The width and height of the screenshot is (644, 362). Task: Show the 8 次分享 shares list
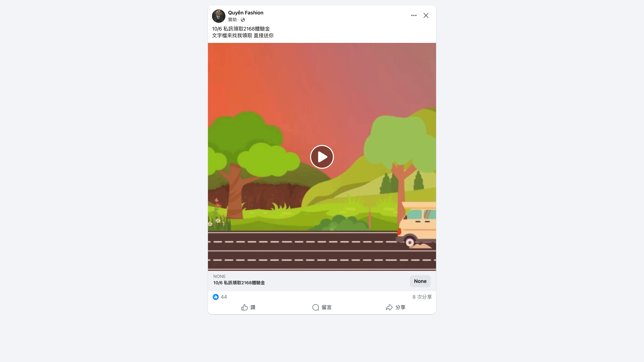coord(422,297)
